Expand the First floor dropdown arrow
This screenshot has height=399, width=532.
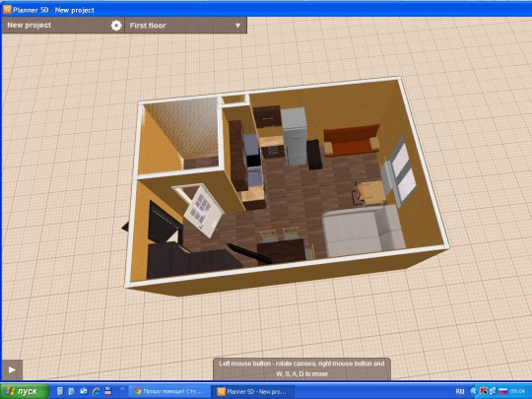pos(237,26)
